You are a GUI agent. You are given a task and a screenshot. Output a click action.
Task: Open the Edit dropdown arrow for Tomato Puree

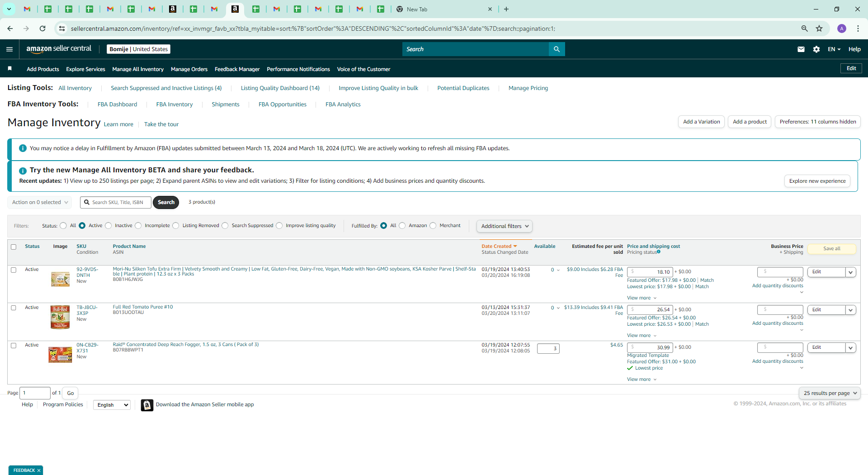click(x=851, y=310)
